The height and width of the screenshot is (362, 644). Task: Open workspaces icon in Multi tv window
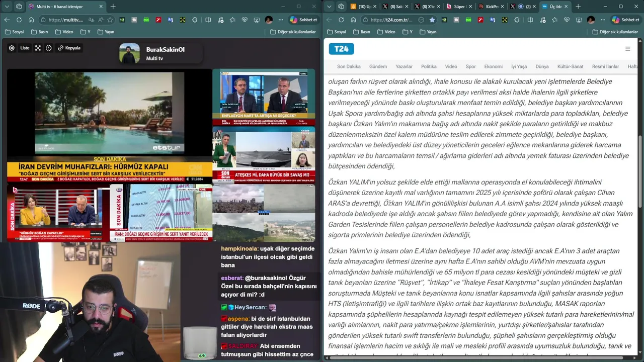(x=19, y=7)
